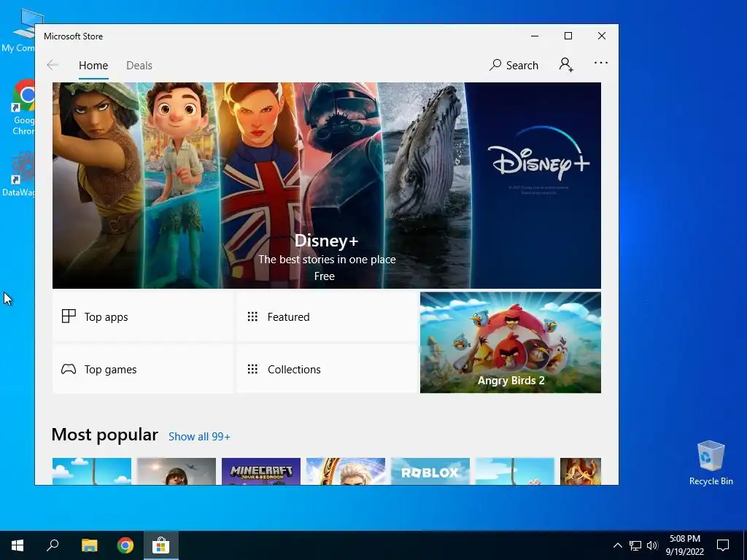This screenshot has width=747, height=560.
Task: Select the Recycle Bin desktop icon
Action: [711, 463]
